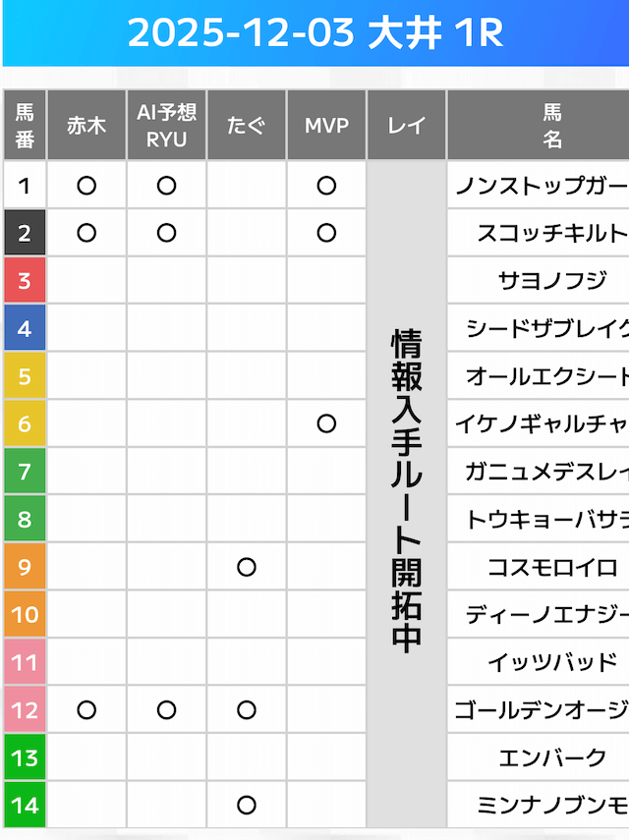Click the AI予想 RYU circle for horse 2
This screenshot has width=629, height=840.
[166, 233]
